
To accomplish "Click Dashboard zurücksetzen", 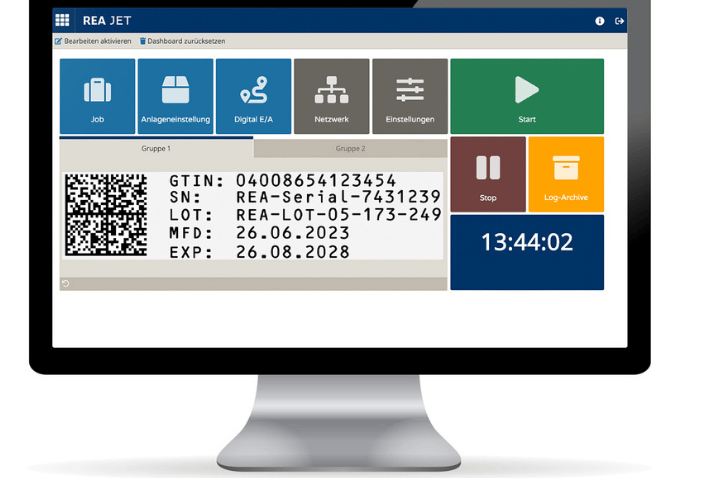I will tap(182, 41).
